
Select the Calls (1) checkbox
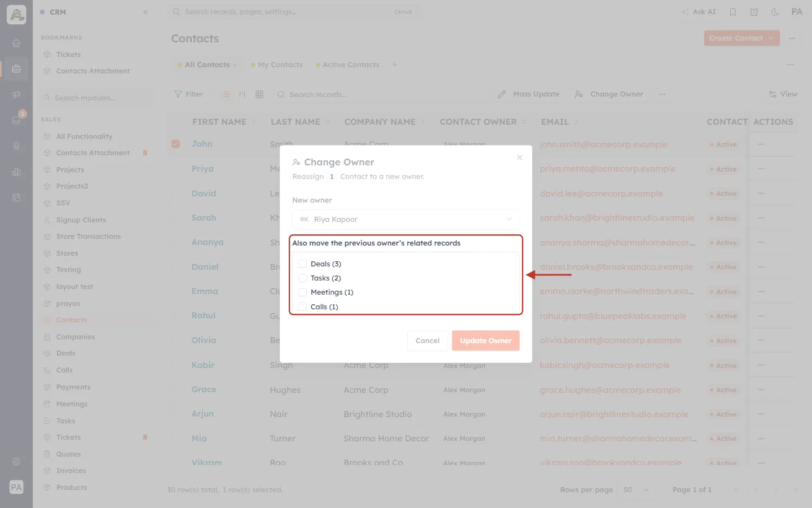(303, 306)
